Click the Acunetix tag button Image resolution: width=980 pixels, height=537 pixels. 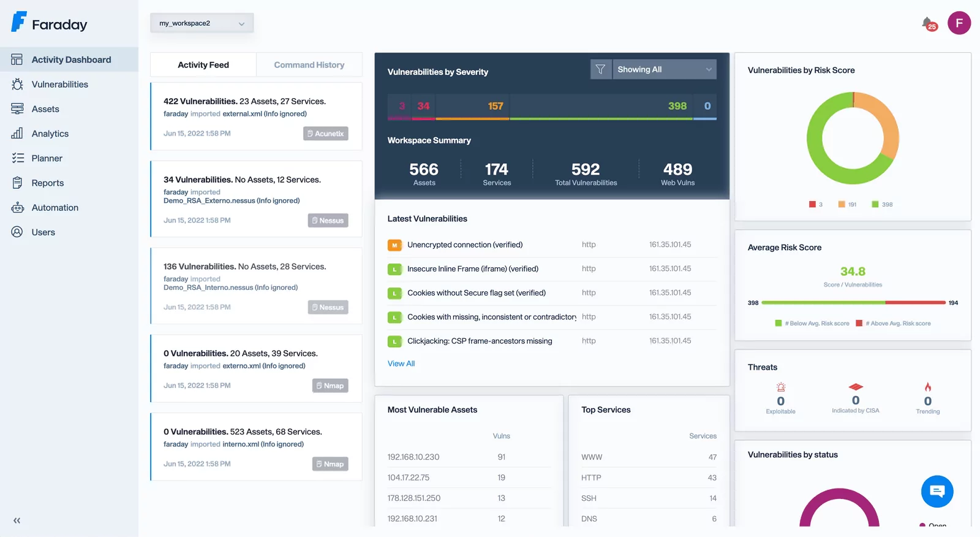325,134
